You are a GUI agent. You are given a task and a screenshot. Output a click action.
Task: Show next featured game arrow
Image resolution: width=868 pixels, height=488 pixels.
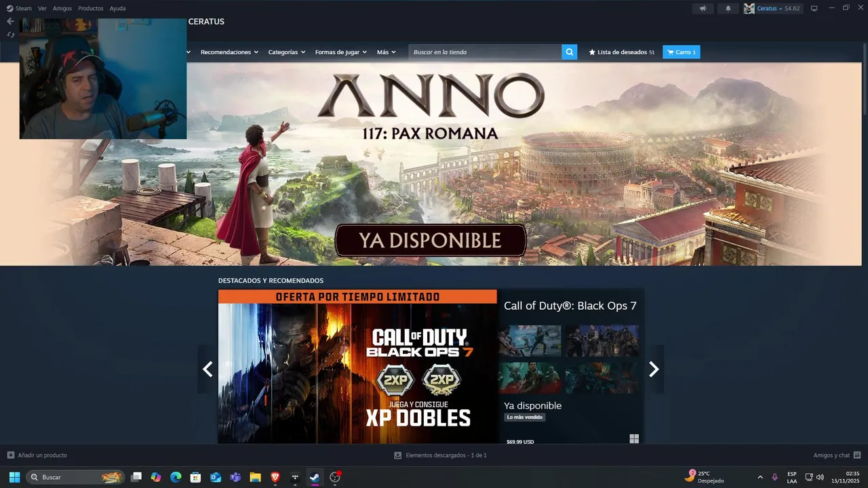tap(654, 369)
